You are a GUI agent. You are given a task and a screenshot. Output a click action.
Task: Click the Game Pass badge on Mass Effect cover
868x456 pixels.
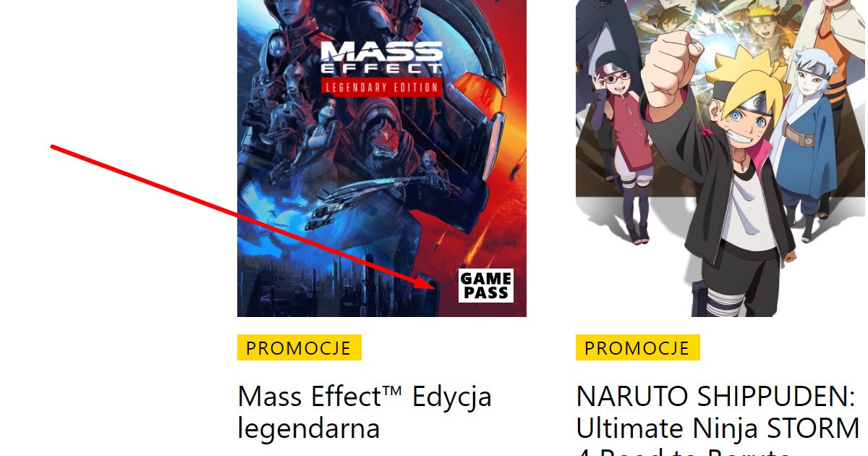[x=486, y=285]
